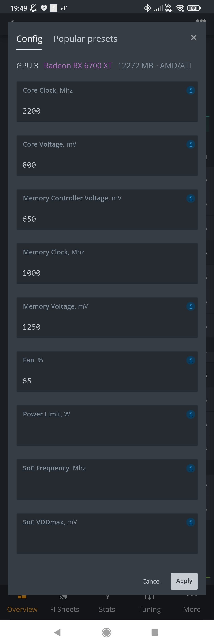This screenshot has width=214, height=644.
Task: Select the Config tab
Action: pyautogui.click(x=29, y=39)
